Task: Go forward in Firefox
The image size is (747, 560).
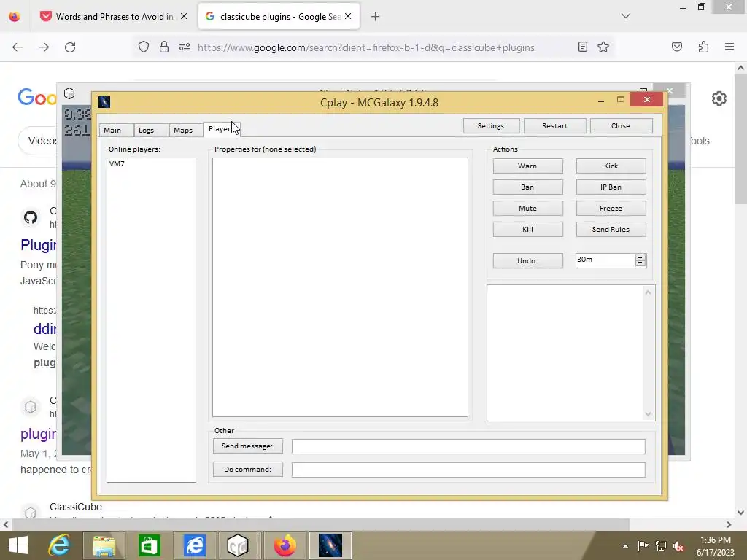Action: pyautogui.click(x=44, y=47)
